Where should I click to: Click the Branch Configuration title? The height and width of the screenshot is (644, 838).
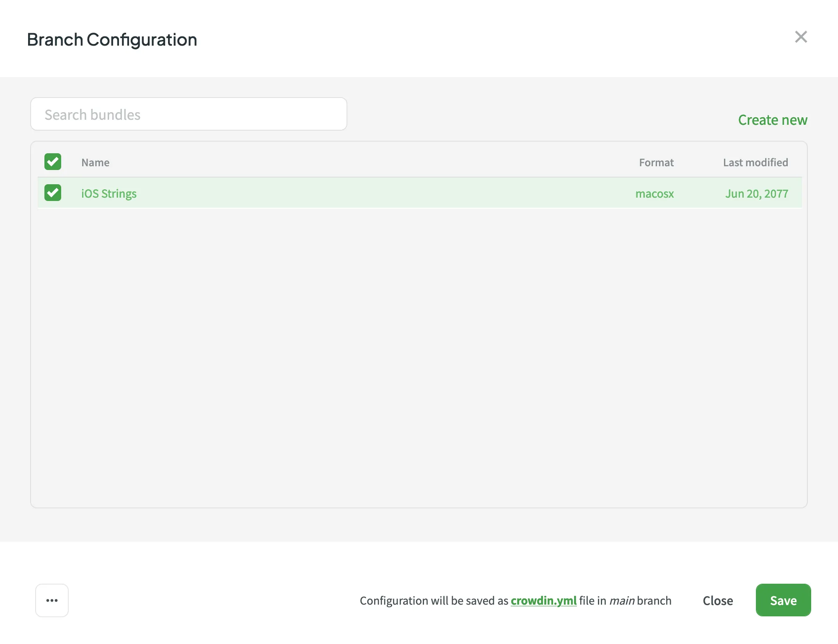click(112, 39)
